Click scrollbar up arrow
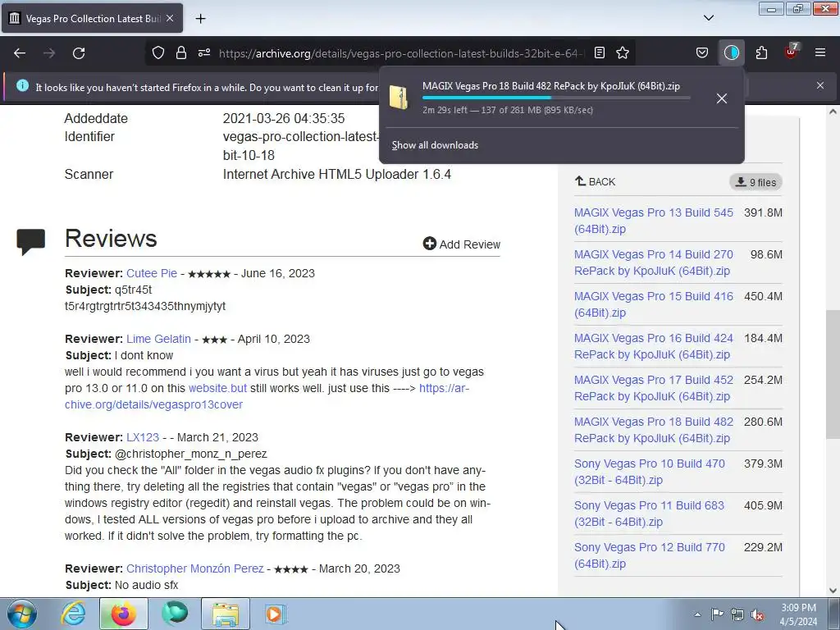The width and height of the screenshot is (840, 630). click(x=833, y=112)
